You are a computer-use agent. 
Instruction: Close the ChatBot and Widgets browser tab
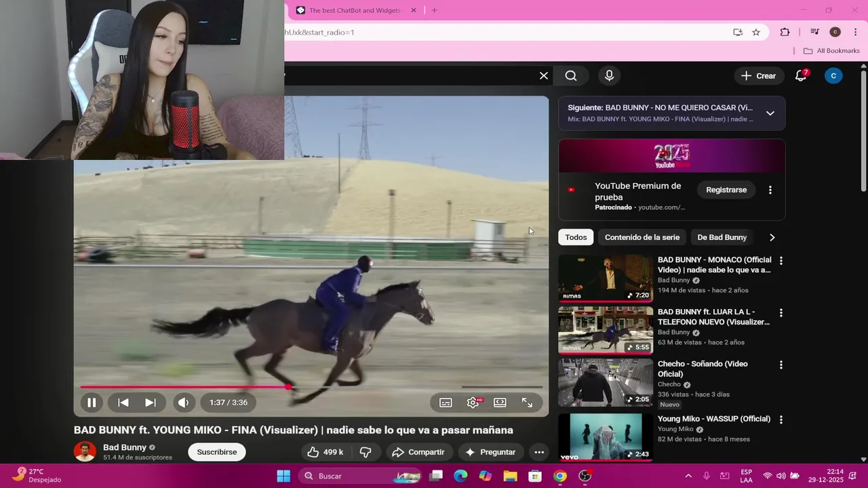click(x=413, y=10)
